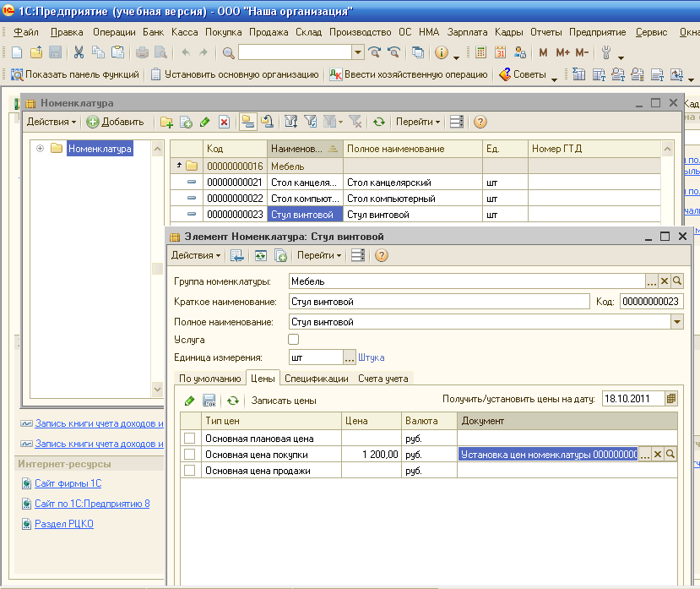Image resolution: width=700 pixels, height=589 pixels.
Task: Switch to the По умолчанию tab
Action: (209, 379)
